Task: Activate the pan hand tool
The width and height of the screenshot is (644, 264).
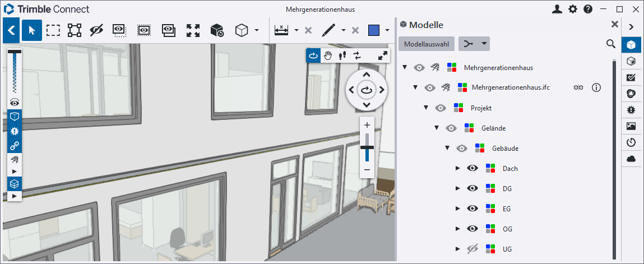Action: (328, 55)
